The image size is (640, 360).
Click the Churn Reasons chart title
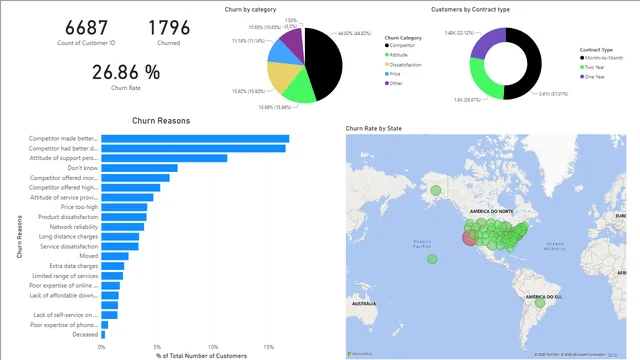(x=161, y=121)
